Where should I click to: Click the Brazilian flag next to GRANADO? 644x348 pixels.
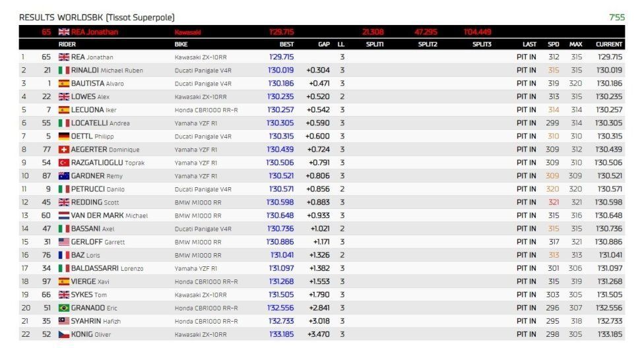(x=63, y=308)
